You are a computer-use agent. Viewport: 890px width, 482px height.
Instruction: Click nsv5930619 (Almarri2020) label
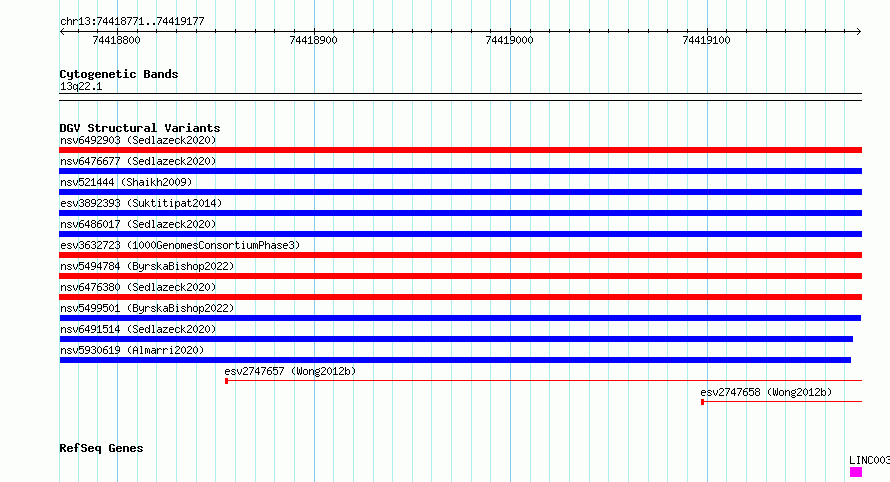coord(132,350)
